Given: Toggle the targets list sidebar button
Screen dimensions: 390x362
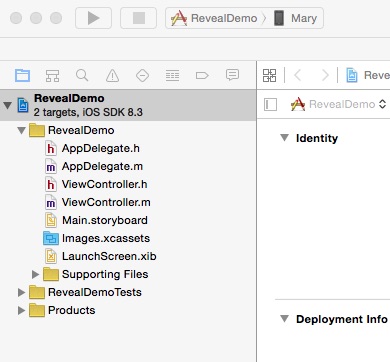Looking at the screenshot, I should click(x=270, y=104).
